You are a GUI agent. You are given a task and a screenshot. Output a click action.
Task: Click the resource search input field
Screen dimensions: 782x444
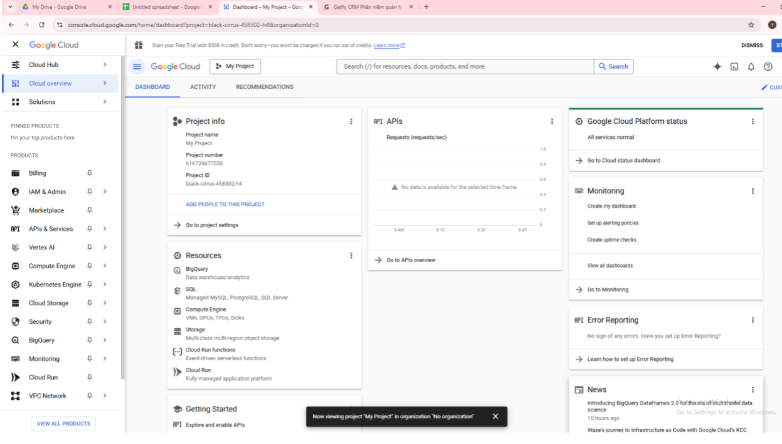pyautogui.click(x=465, y=67)
